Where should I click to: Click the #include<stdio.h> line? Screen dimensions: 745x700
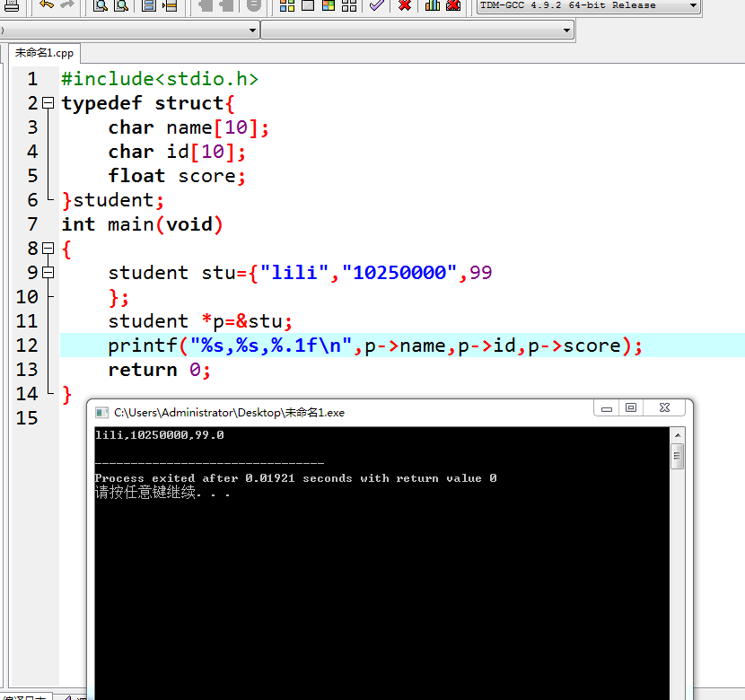[160, 79]
